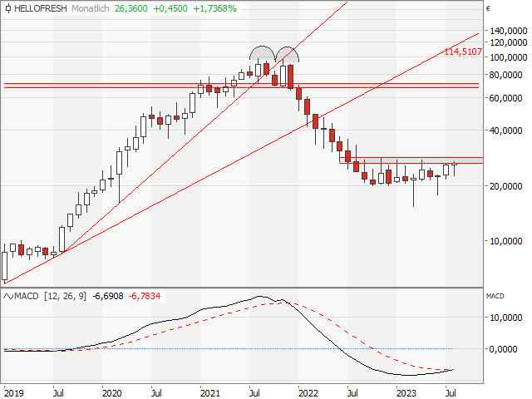
Task: Click the candlestick icon beside HELLOFRESH
Action: coord(8,8)
